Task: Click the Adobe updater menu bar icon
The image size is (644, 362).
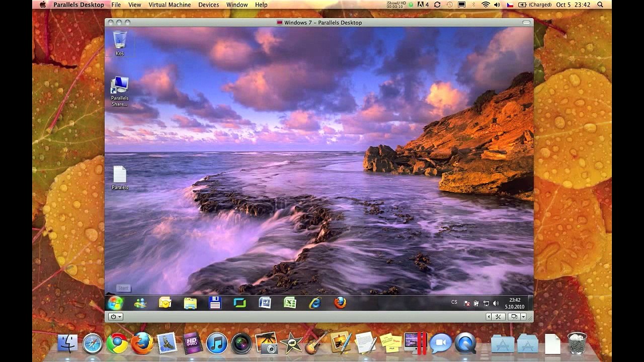Action: [424, 5]
